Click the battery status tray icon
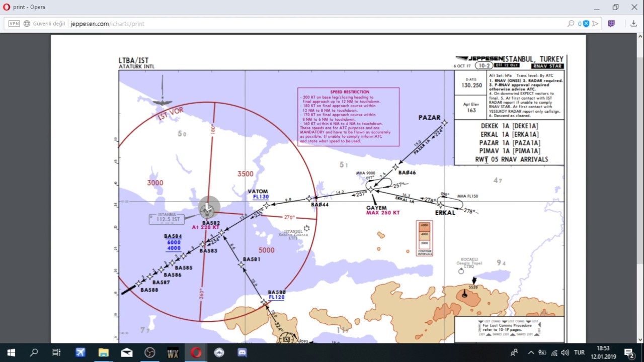The image size is (644, 362). click(543, 352)
